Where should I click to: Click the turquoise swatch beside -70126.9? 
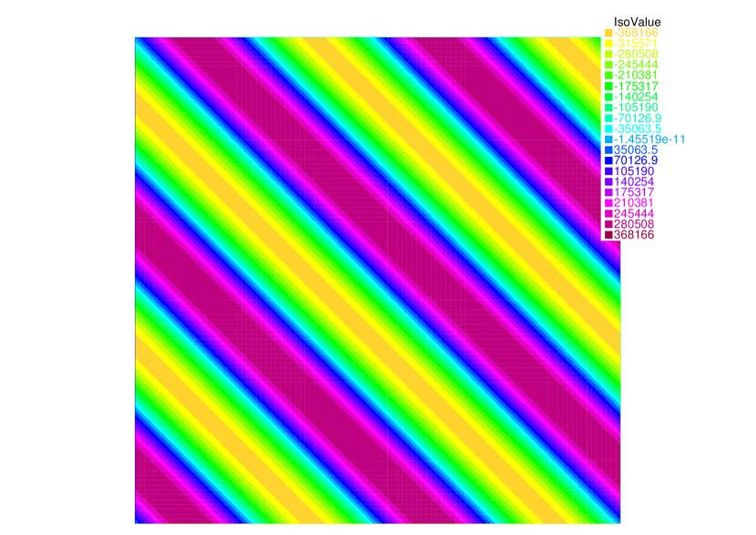pos(608,118)
